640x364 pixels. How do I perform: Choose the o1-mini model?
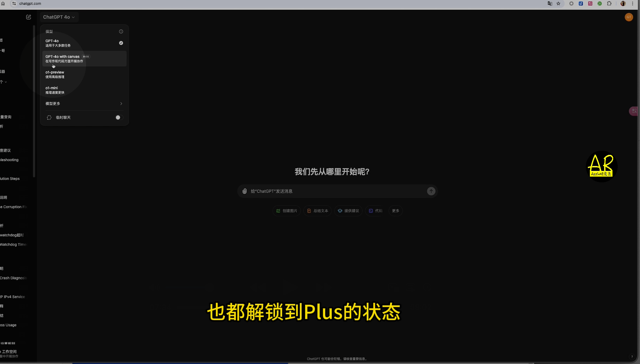click(84, 90)
